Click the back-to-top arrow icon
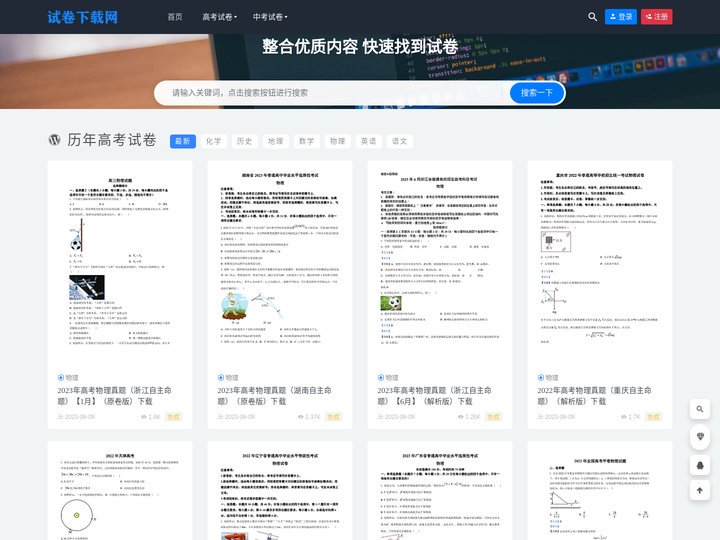This screenshot has height=540, width=720. point(700,491)
